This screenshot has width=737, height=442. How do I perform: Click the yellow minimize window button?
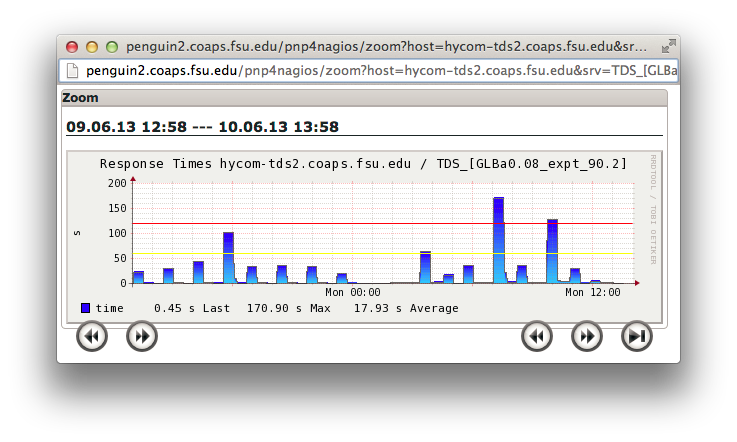pos(92,47)
